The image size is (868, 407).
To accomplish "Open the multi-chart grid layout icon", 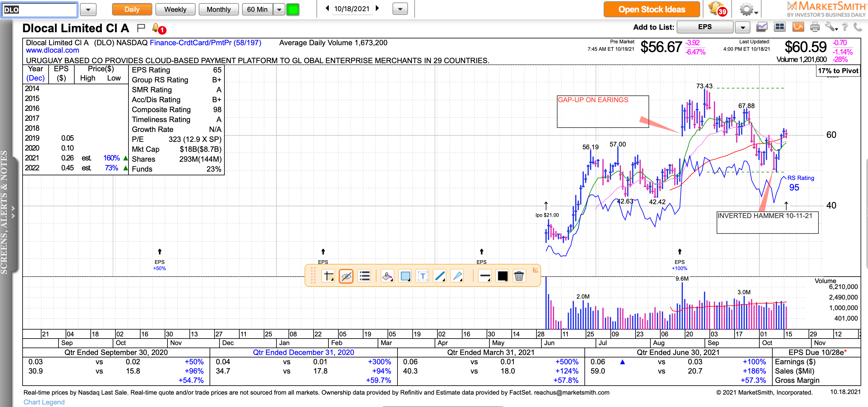I will pyautogui.click(x=780, y=27).
